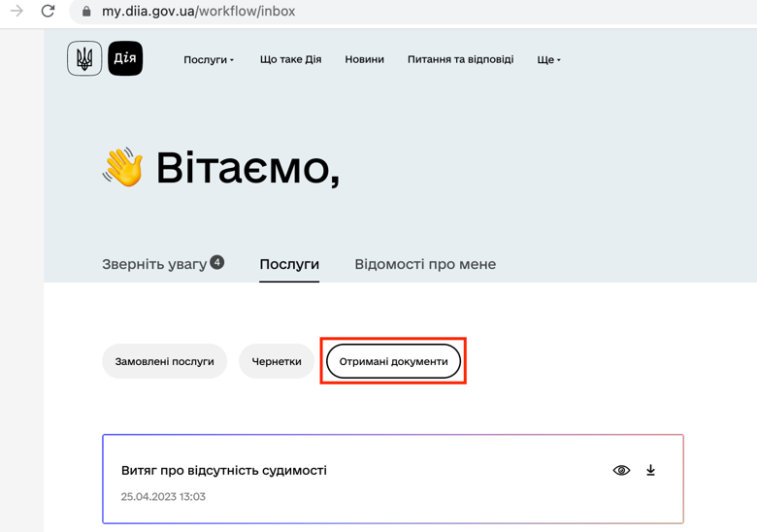This screenshot has height=532, width=757.
Task: Click the browser forward arrow
Action: (16, 11)
